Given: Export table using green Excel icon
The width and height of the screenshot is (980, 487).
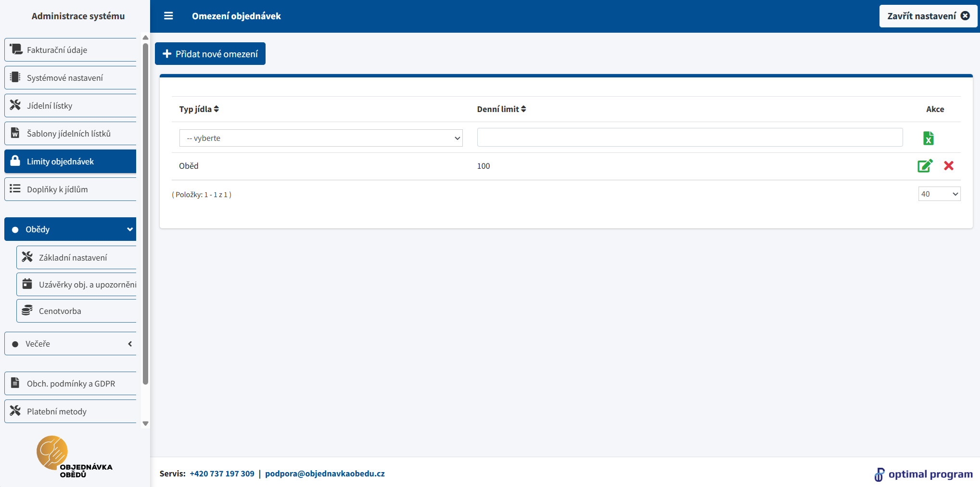Looking at the screenshot, I should tap(928, 138).
